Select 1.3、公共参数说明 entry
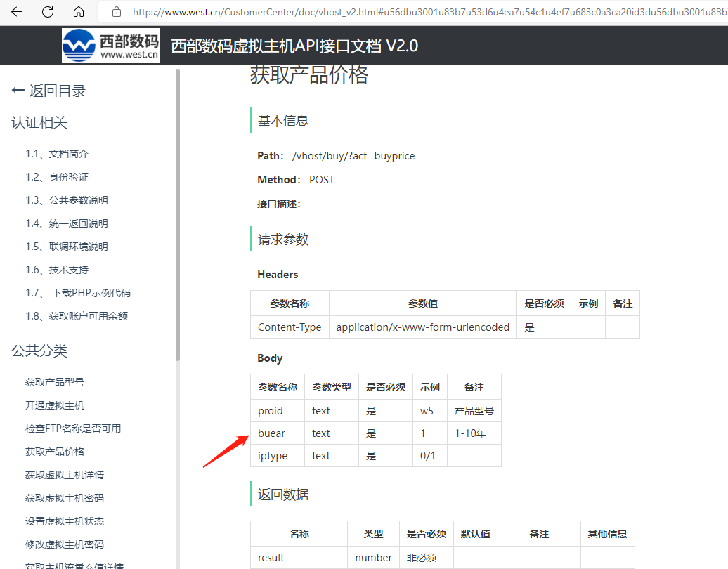The width and height of the screenshot is (728, 569). [67, 200]
